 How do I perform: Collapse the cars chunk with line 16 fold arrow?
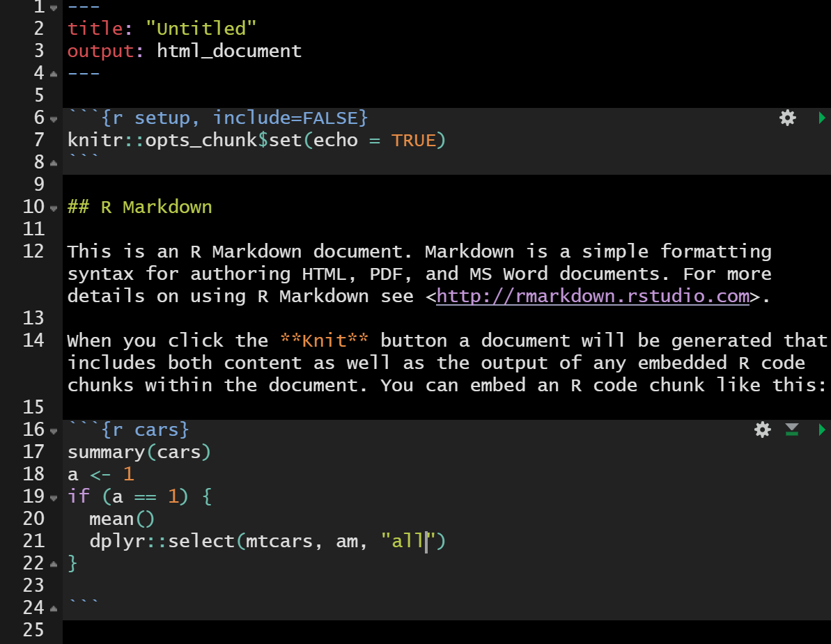(x=52, y=430)
